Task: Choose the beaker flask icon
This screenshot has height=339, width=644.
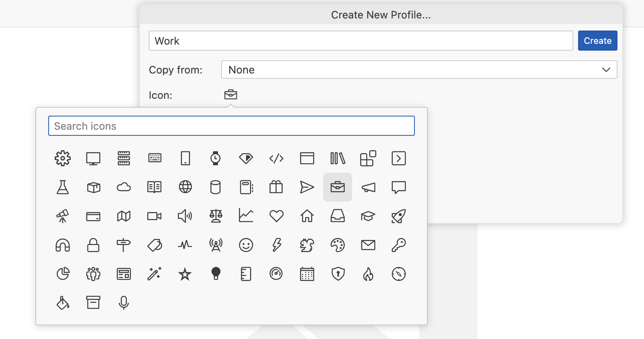Action: pyautogui.click(x=63, y=187)
